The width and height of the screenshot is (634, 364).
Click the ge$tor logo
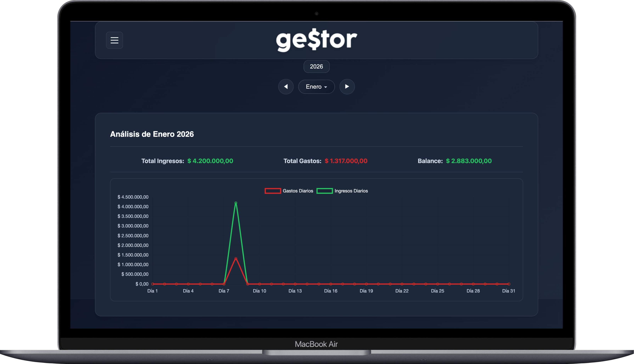(316, 40)
